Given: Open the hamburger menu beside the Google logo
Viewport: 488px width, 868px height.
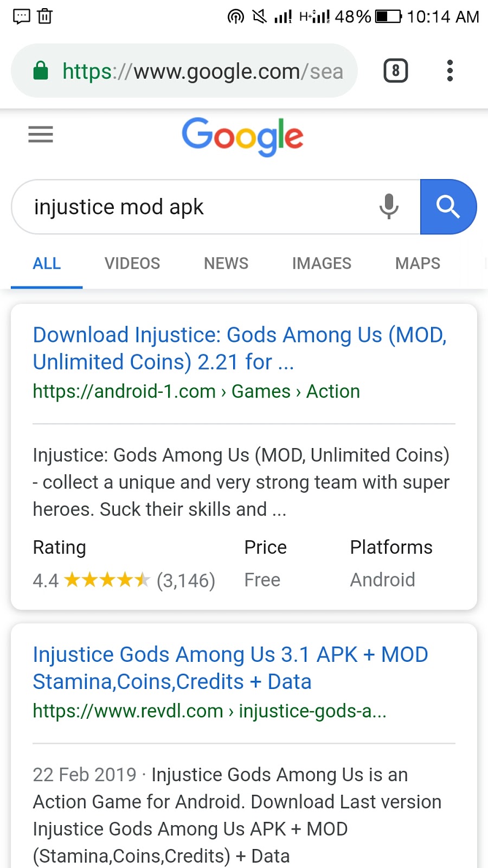Looking at the screenshot, I should pos(40,135).
